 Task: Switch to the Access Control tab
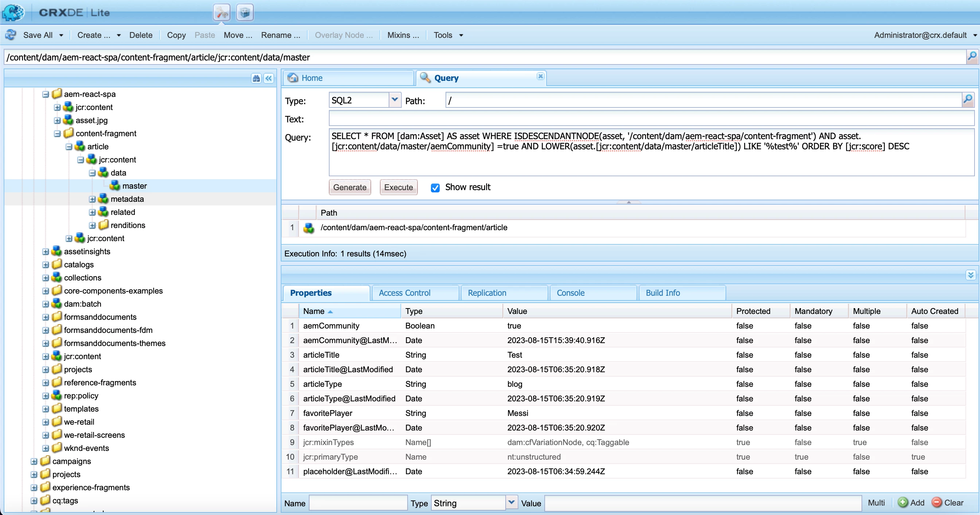[404, 293]
